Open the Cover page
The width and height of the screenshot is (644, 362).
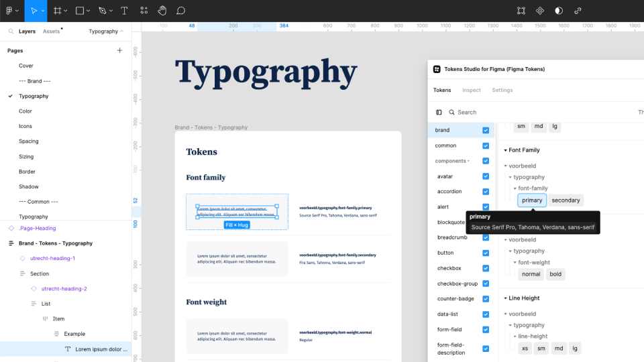[26, 66]
